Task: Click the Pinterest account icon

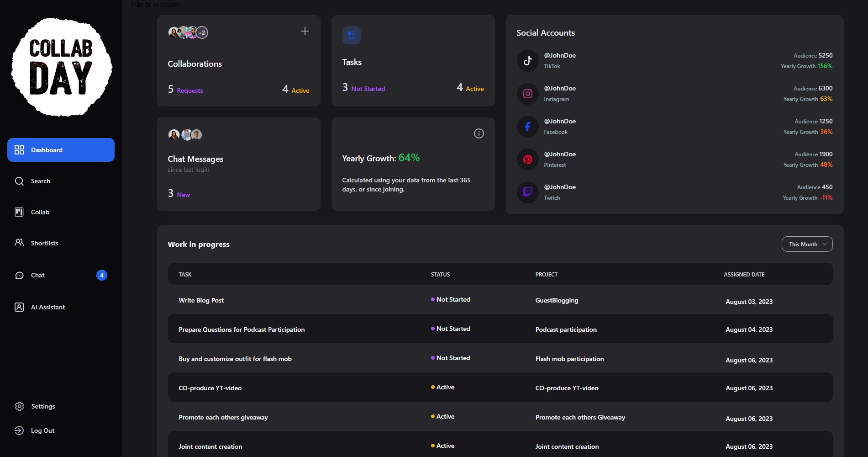Action: click(x=527, y=159)
